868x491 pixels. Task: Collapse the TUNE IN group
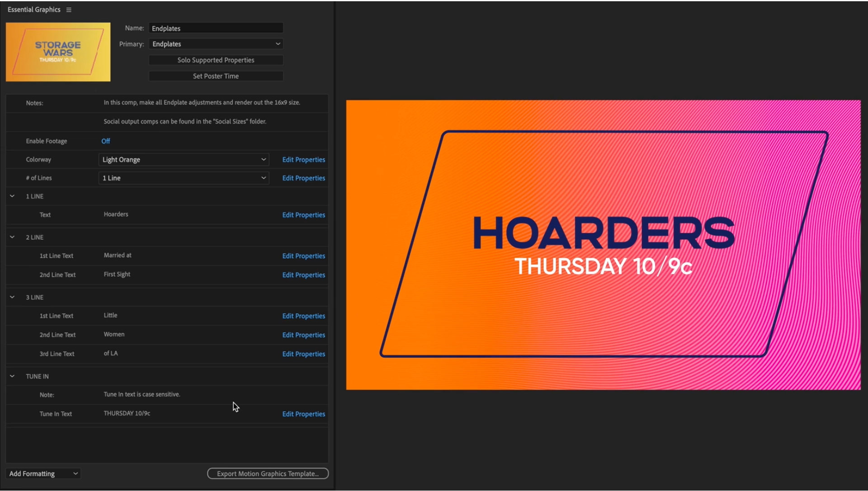coord(12,376)
